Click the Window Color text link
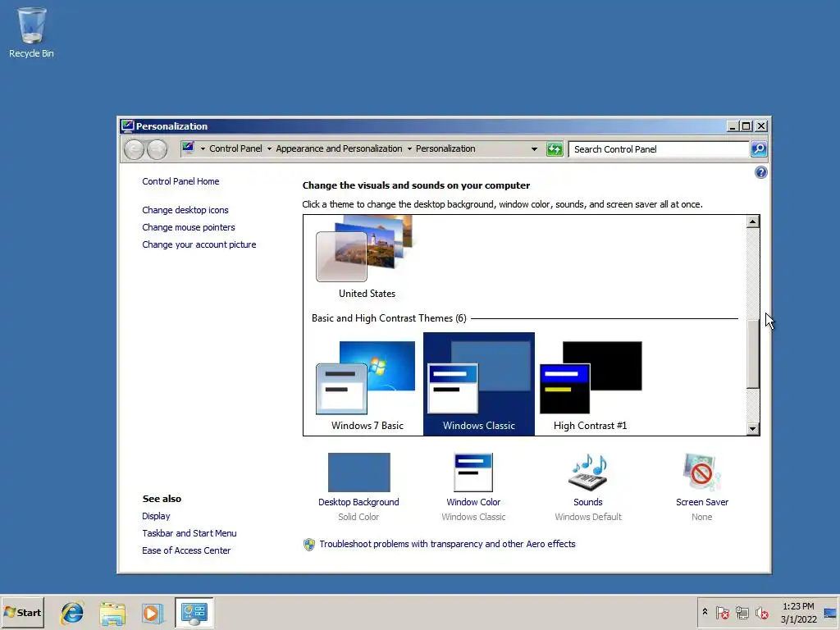840x630 pixels. 473,502
